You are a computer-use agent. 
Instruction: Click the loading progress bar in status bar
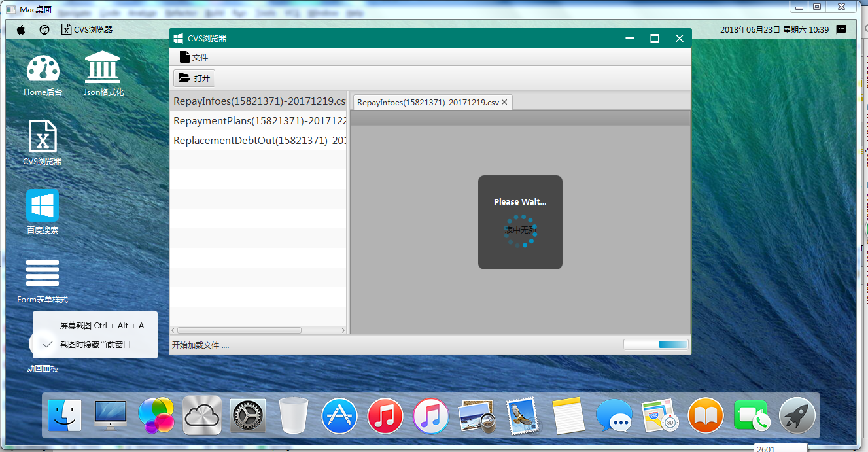click(x=655, y=345)
